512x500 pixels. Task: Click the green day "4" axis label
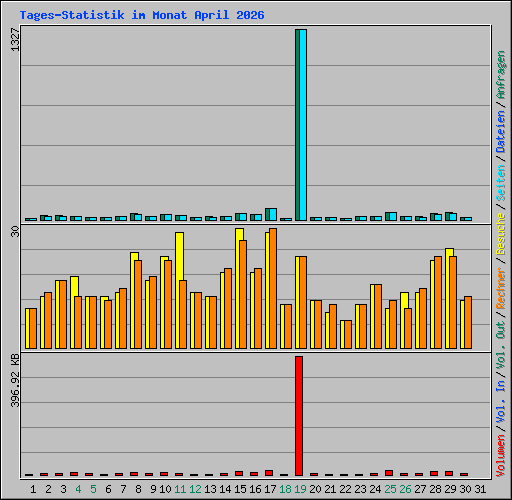[x=78, y=489]
